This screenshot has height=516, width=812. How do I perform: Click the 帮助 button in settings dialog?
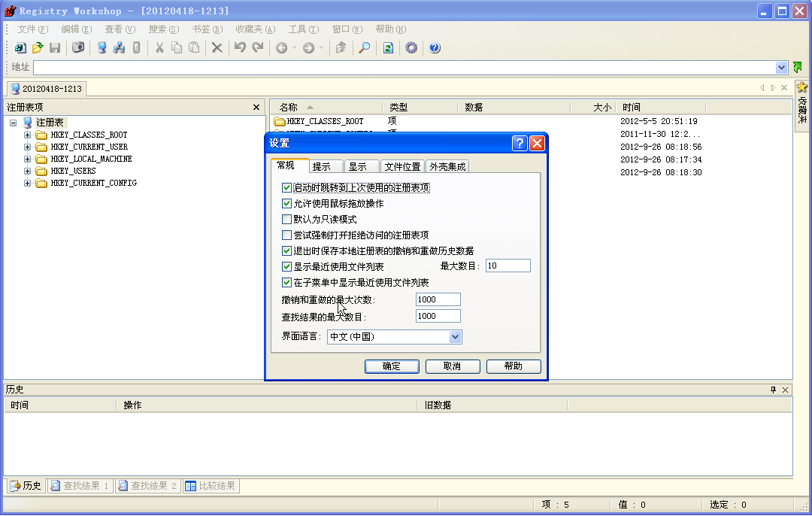514,366
